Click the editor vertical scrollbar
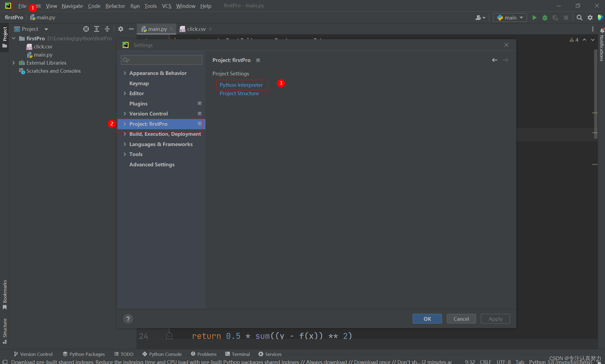Viewport: 605px width, 364px height. point(596,95)
